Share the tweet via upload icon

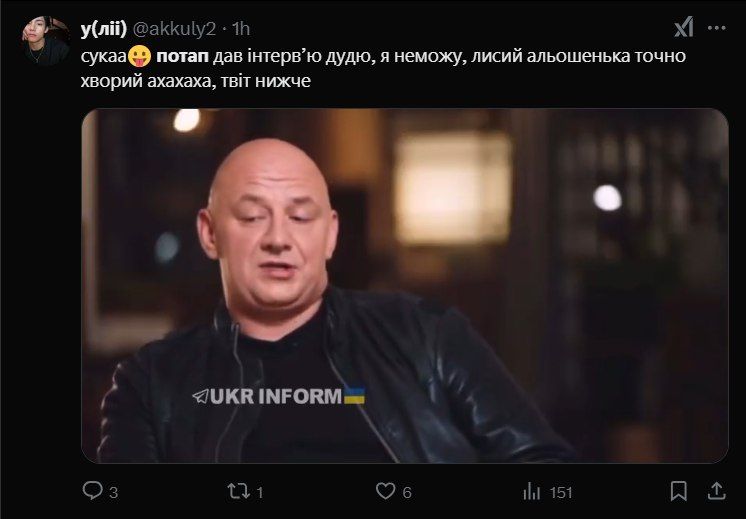tap(716, 491)
